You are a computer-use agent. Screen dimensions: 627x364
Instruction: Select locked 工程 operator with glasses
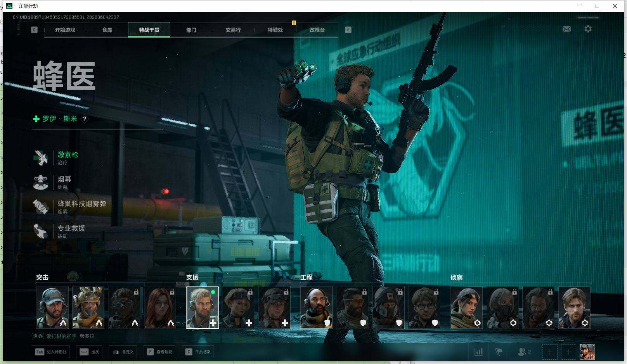[x=424, y=307]
